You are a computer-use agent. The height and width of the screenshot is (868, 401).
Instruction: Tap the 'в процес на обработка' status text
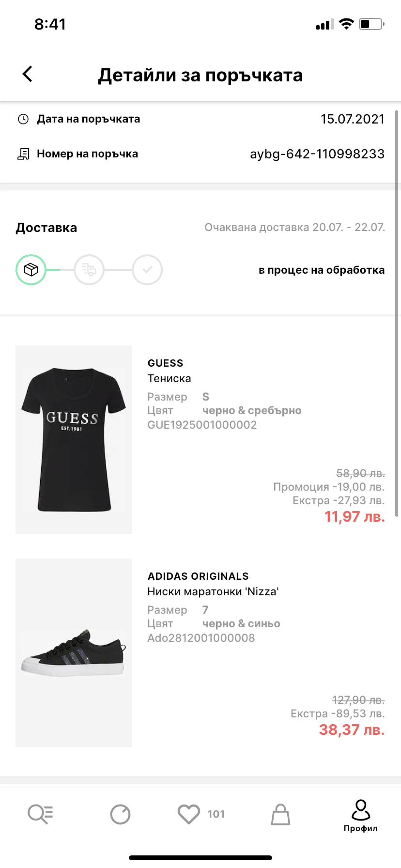click(x=322, y=270)
